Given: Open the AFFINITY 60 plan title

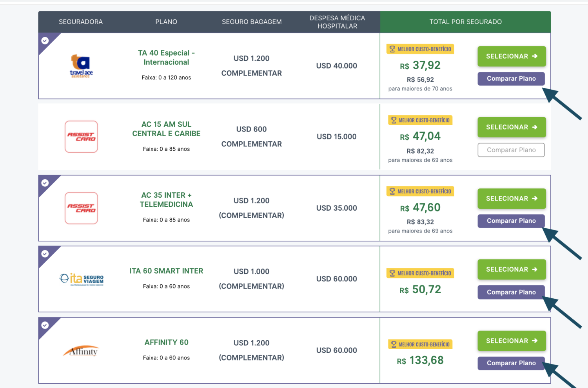Looking at the screenshot, I should tap(166, 343).
